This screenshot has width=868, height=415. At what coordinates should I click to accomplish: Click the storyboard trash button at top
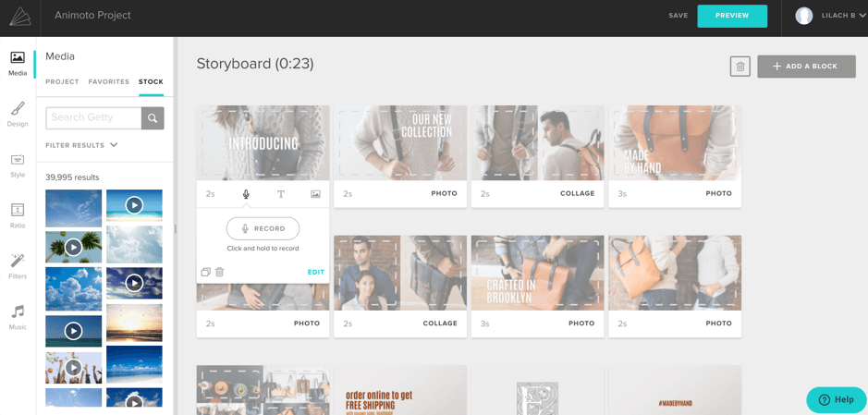coord(740,67)
